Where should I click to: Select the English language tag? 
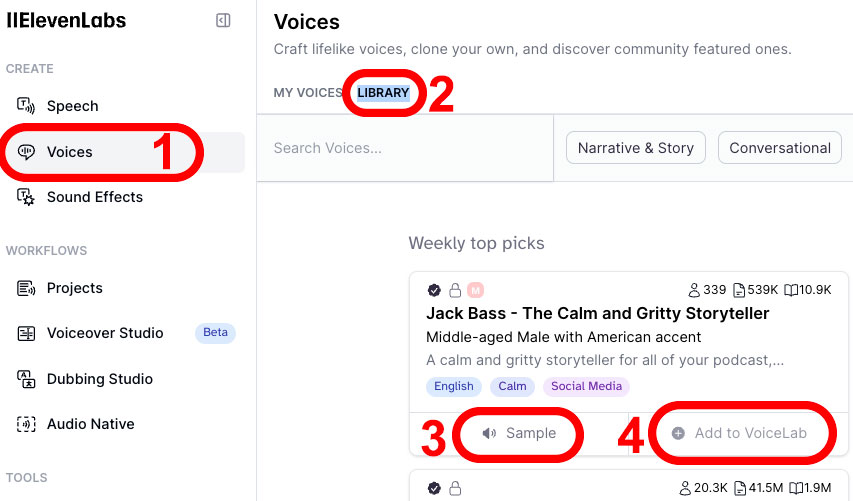tap(454, 386)
